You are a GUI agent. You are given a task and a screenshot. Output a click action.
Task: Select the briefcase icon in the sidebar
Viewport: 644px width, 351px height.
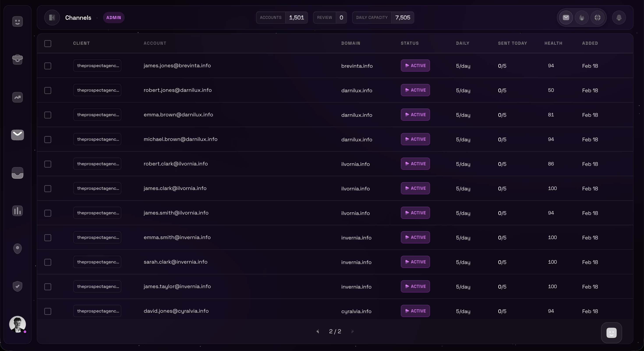17,60
